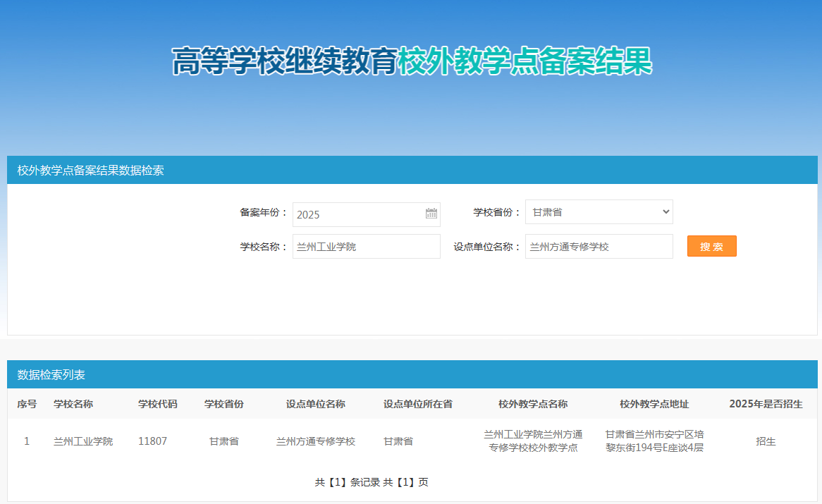
Task: Select the 校外教学点名称 column header
Action: point(533,404)
